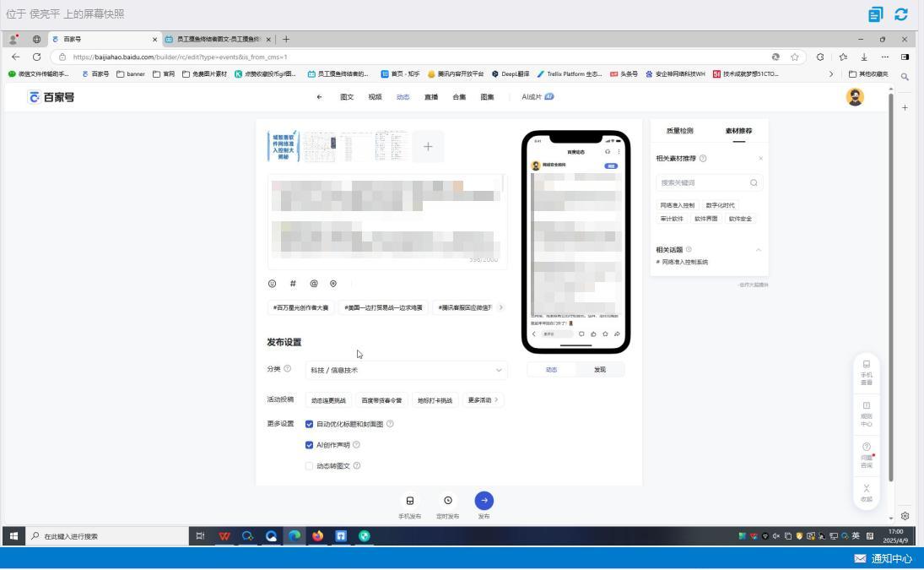Click the 手机发布 mobile publish icon

click(x=410, y=501)
